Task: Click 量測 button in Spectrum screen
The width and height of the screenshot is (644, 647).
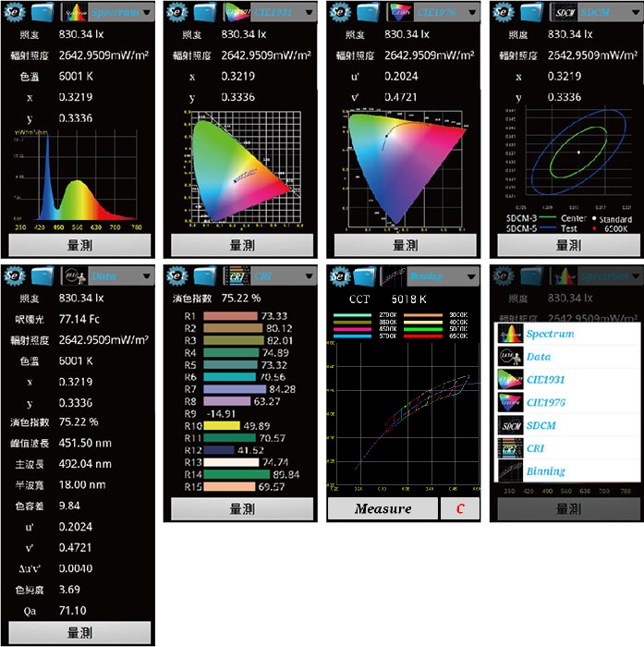Action: click(x=79, y=245)
